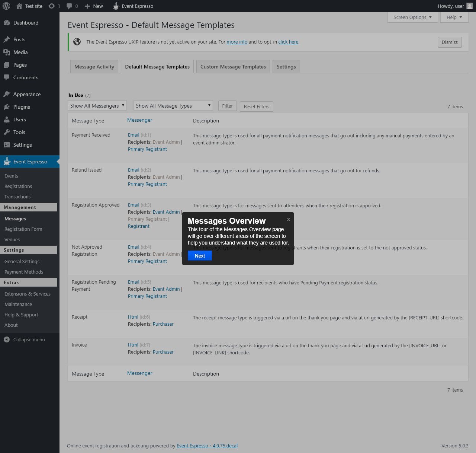Screen dimensions: 476x453
Task: Click the Event Espresso admin bar icon
Action: pyautogui.click(x=116, y=6)
